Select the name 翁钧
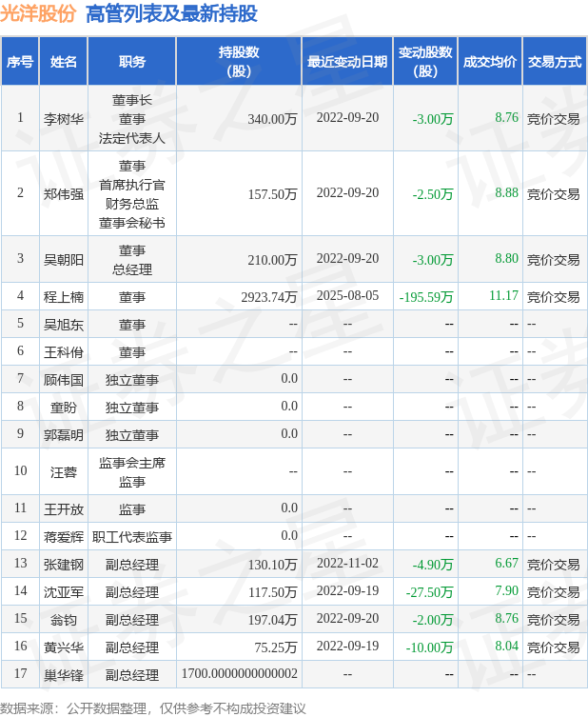 coord(64,620)
